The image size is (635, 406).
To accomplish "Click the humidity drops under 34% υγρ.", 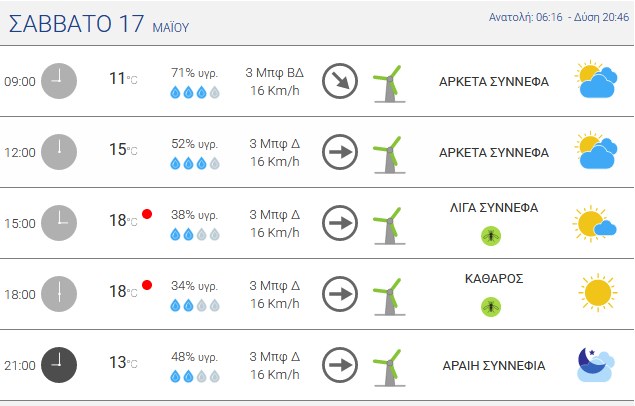I will [x=195, y=305].
